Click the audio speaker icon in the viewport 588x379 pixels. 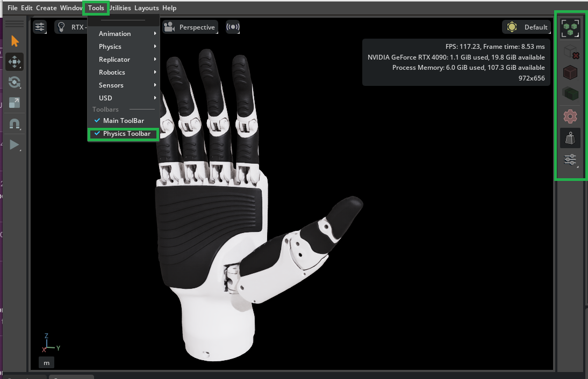(233, 27)
